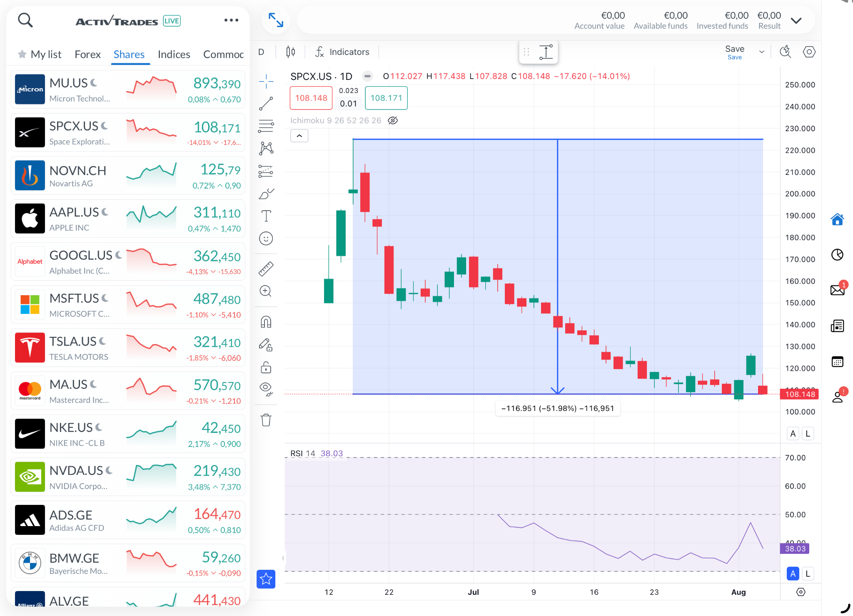Open quick search lightning icon
The height and width of the screenshot is (616, 853).
tap(786, 52)
